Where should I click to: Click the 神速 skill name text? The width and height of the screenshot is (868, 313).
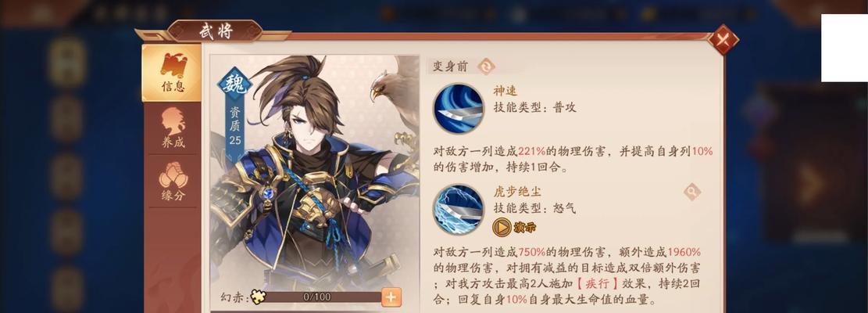505,91
